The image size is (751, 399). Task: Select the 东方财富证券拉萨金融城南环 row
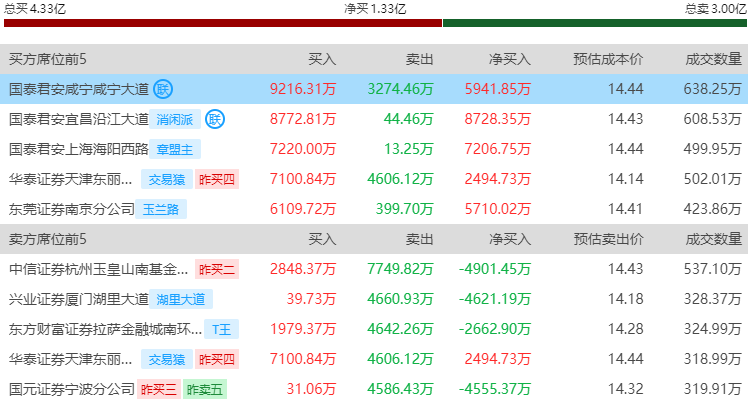click(374, 329)
